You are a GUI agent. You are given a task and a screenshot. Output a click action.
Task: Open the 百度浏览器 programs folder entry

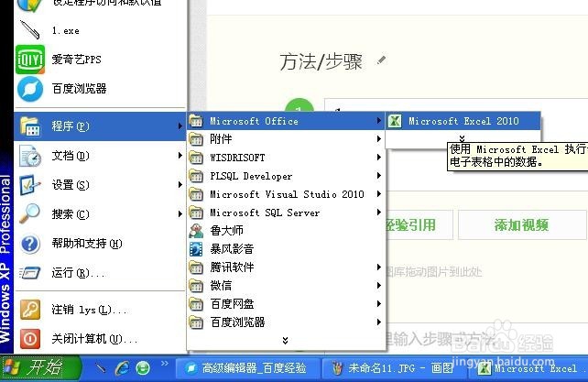pos(286,322)
